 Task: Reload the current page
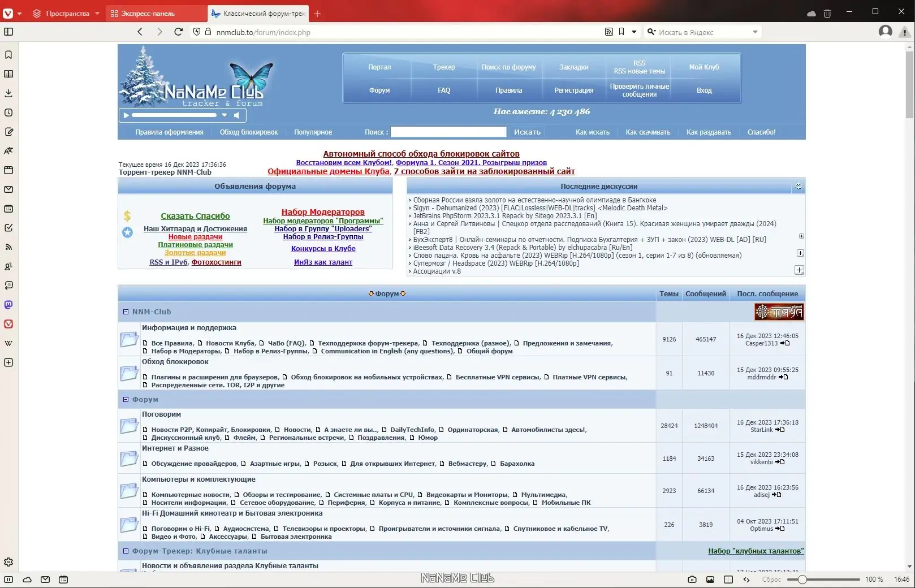179,32
